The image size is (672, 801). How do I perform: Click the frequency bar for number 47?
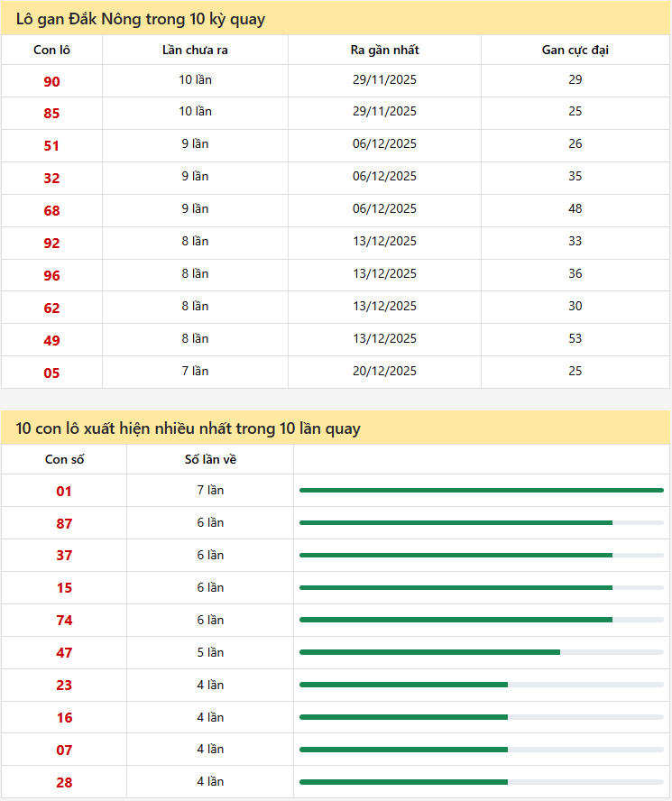[481, 652]
